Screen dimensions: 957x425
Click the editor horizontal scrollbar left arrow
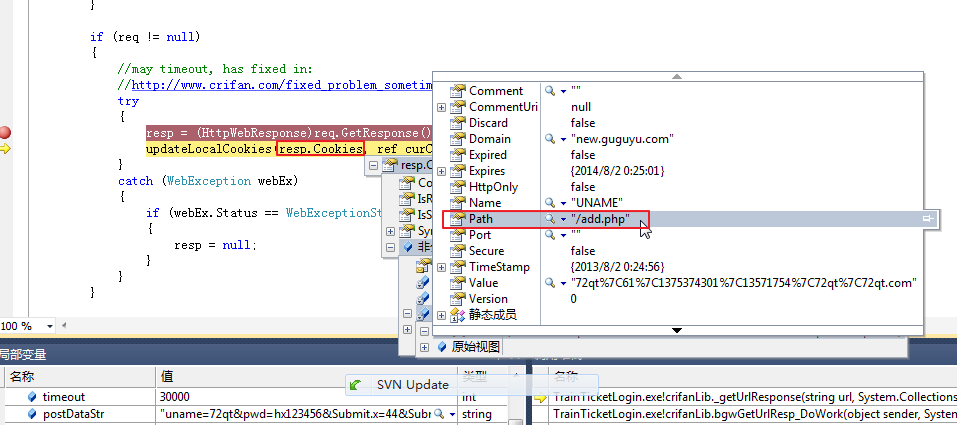point(64,327)
